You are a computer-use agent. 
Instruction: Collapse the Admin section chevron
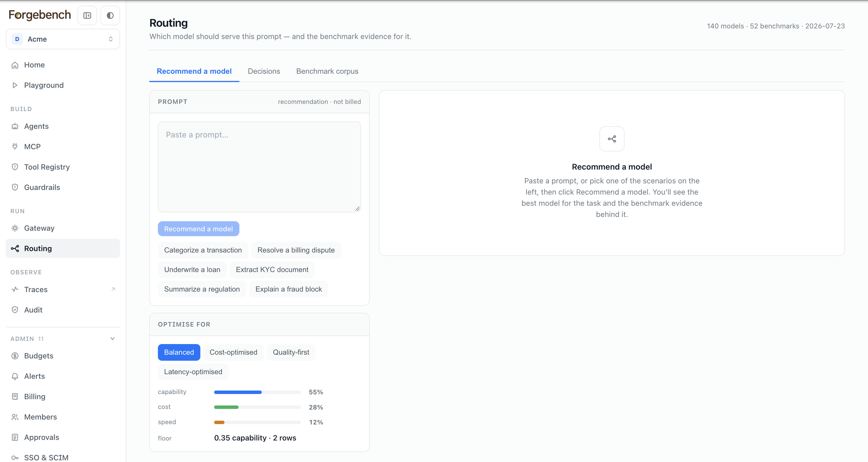(x=113, y=339)
